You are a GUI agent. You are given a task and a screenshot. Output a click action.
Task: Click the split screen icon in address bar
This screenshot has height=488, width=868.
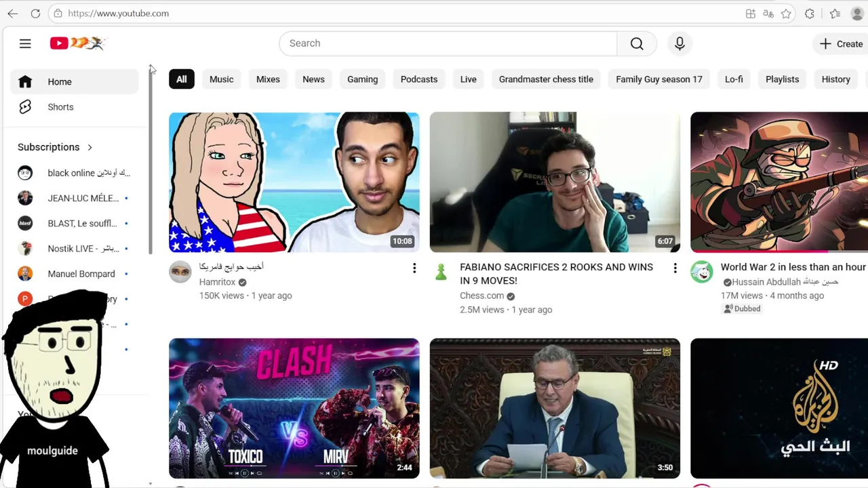[751, 14]
